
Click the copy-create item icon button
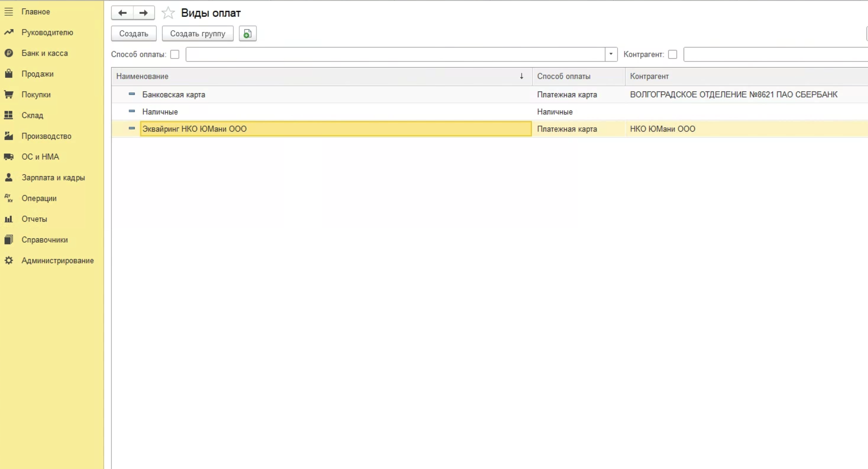tap(248, 34)
